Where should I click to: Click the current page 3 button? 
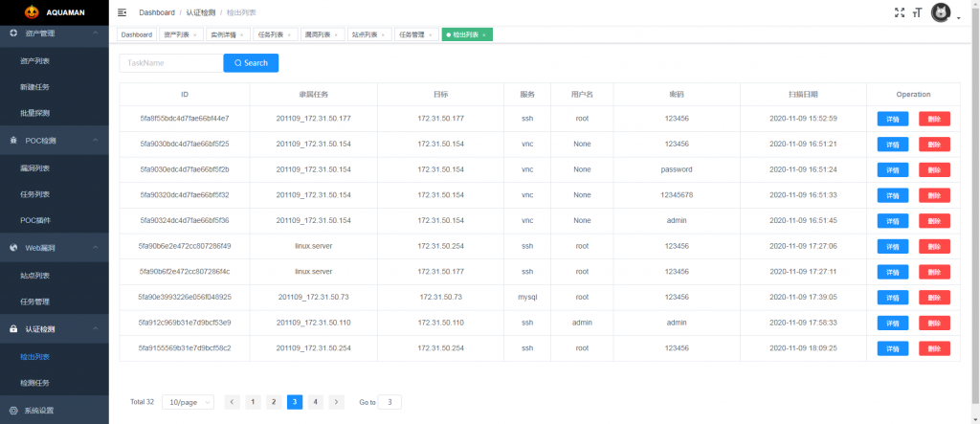[x=295, y=402]
